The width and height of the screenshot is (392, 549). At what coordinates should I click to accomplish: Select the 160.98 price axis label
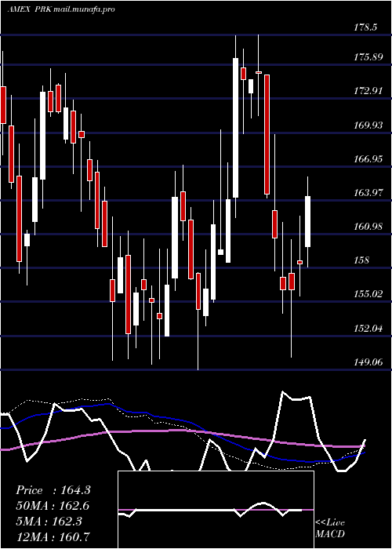pyautogui.click(x=368, y=227)
